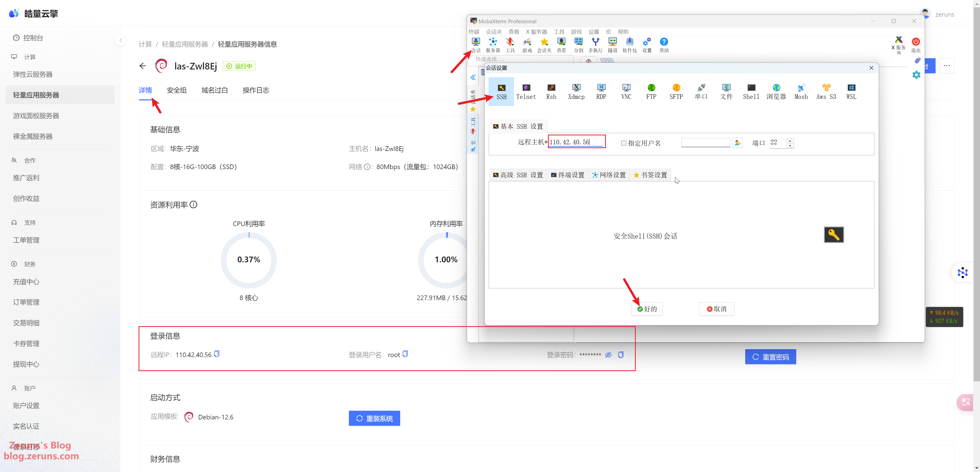Open 会话 session button in MobaXterm toolbar
The height and width of the screenshot is (472, 980).
click(475, 45)
